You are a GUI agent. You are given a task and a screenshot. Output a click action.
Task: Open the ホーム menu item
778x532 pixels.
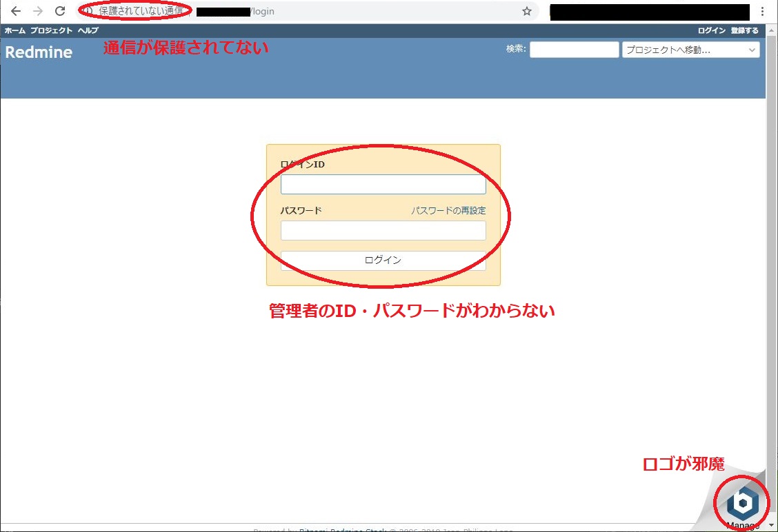tap(15, 30)
